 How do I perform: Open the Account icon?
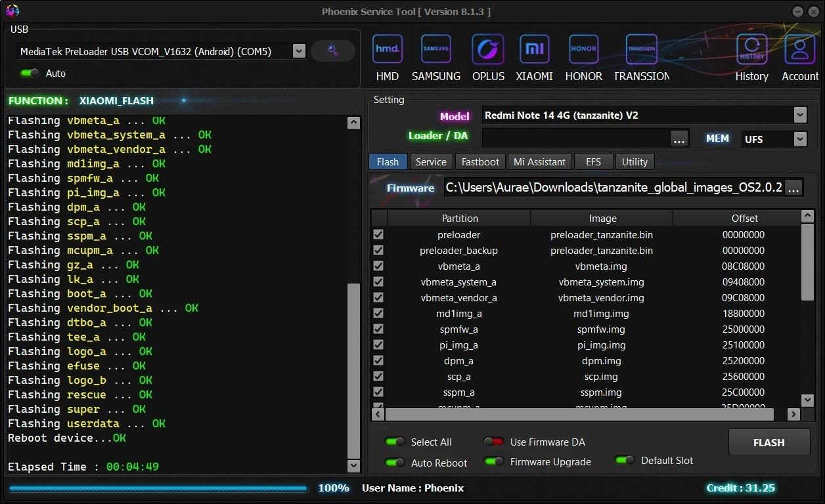point(799,50)
